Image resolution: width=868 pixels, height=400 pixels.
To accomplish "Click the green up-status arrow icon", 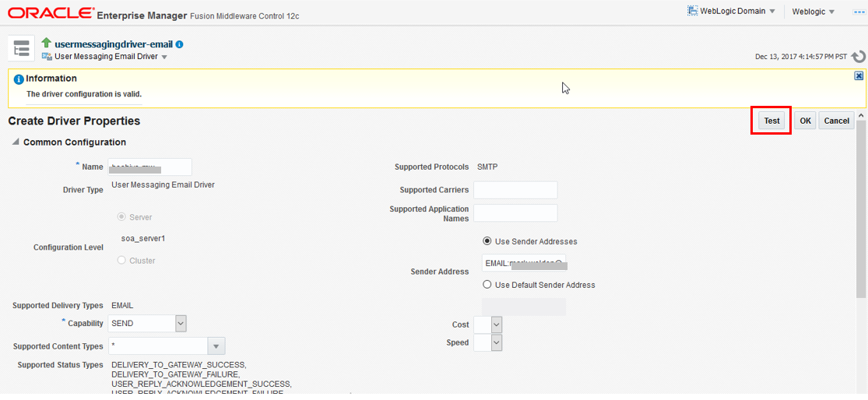I will [47, 43].
